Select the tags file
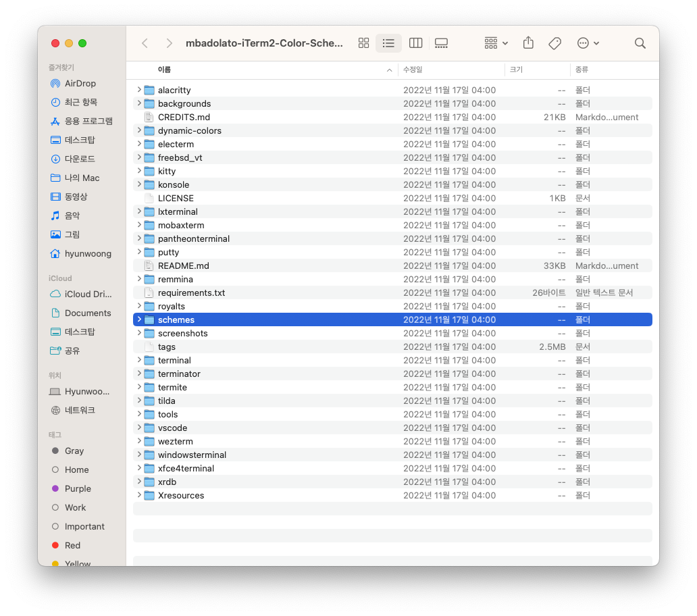Screen dimensions: 697x616 pos(392,346)
